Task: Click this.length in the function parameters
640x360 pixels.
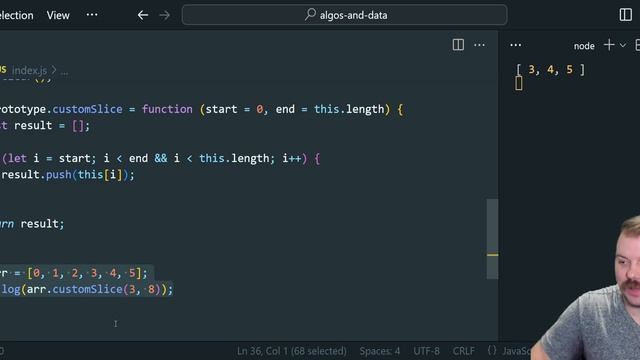Action: (349, 109)
